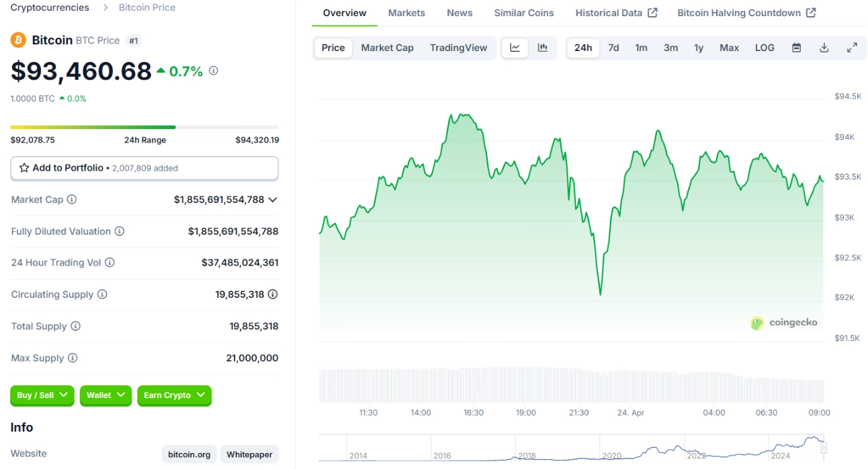868x470 pixels.
Task: Click the $93,460.68 price value
Action: point(81,71)
